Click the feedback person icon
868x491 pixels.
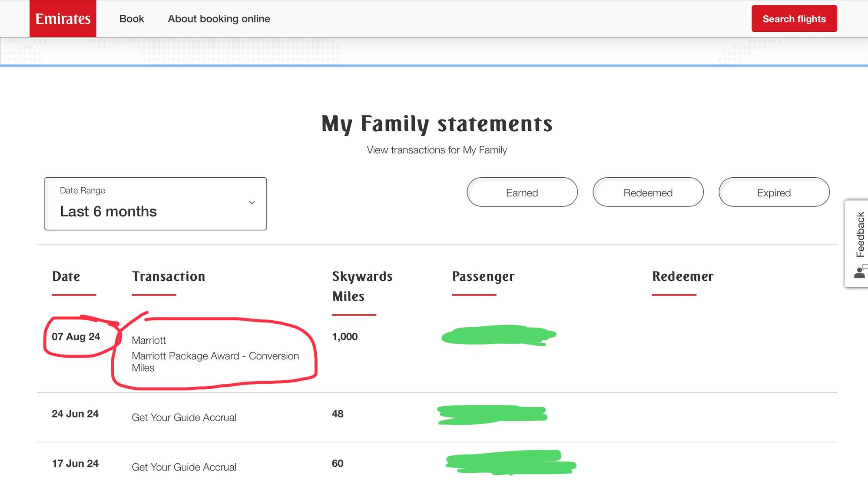860,273
